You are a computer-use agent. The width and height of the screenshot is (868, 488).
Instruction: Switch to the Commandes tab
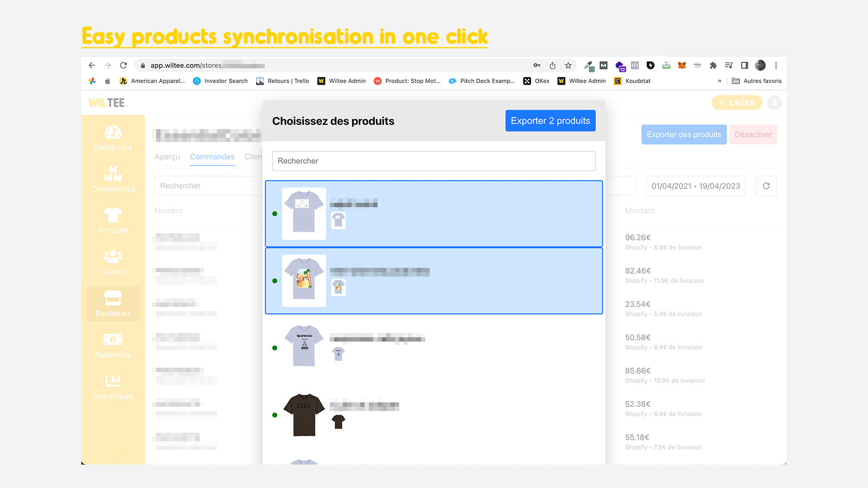(x=212, y=157)
